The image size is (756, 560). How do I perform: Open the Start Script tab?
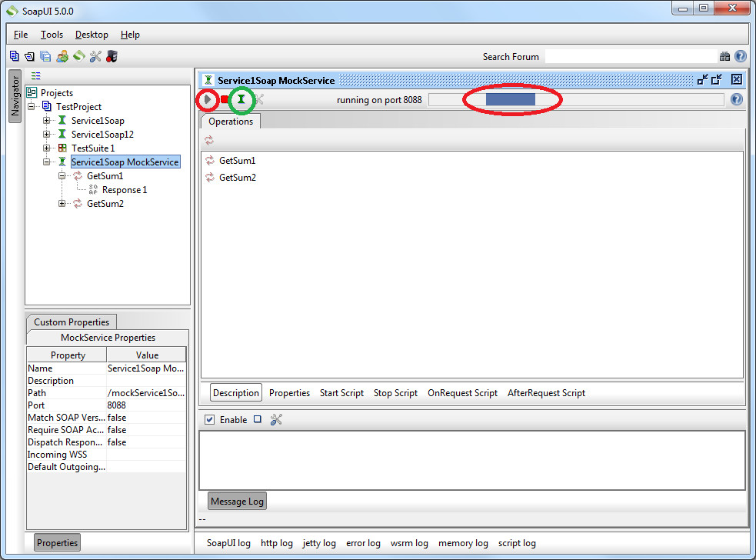tap(341, 392)
